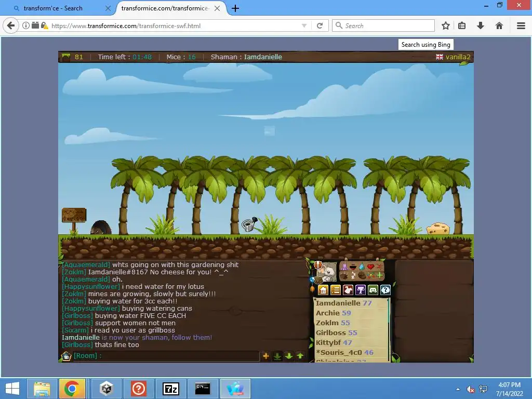Click the green up arrow chat button
This screenshot has width=532, height=399.
[x=300, y=356]
